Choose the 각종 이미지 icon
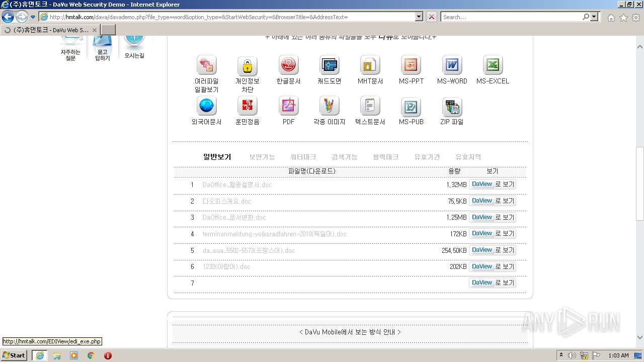This screenshot has height=362, width=644. pyautogui.click(x=330, y=106)
